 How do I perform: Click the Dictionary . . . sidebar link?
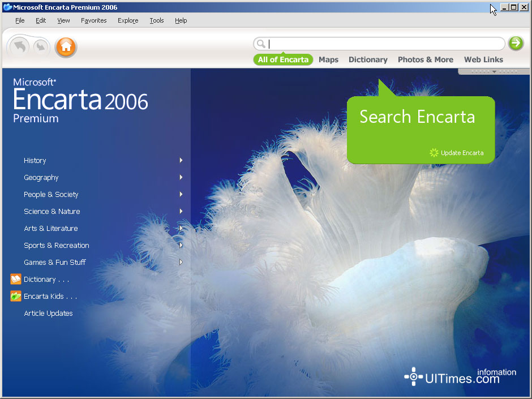pyautogui.click(x=46, y=279)
